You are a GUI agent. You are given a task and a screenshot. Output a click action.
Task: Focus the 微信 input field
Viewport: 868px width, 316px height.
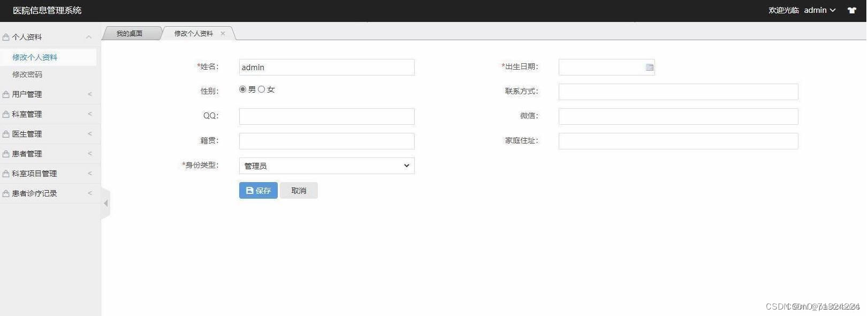click(x=678, y=116)
